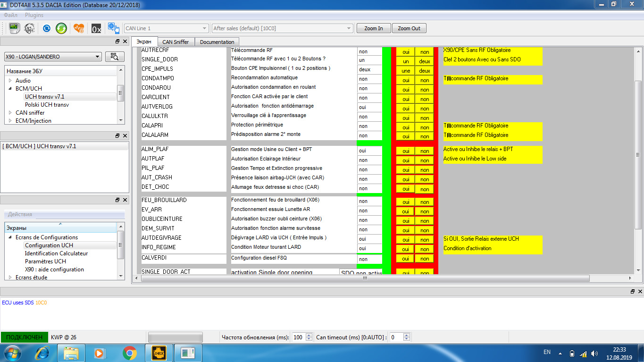Collapse the Ecrans de Configurations node
This screenshot has height=362, width=644.
pyautogui.click(x=10, y=237)
